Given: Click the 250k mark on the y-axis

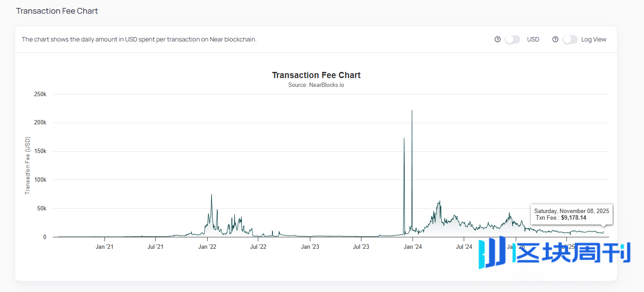Looking at the screenshot, I should (x=40, y=94).
